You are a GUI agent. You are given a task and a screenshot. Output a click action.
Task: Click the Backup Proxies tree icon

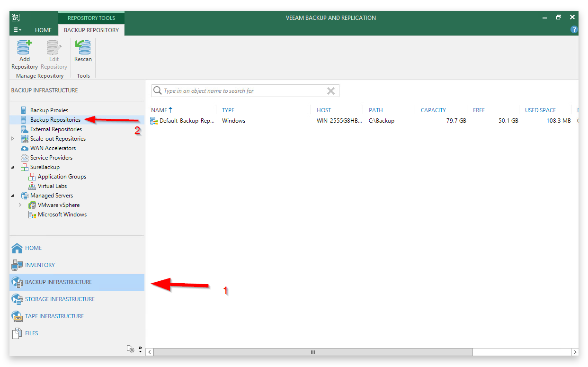pos(24,110)
